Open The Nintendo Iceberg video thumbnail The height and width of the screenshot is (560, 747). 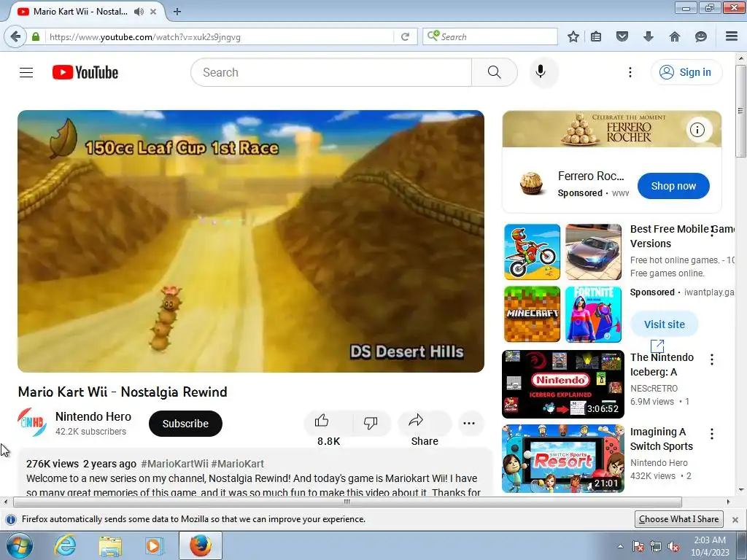click(562, 384)
